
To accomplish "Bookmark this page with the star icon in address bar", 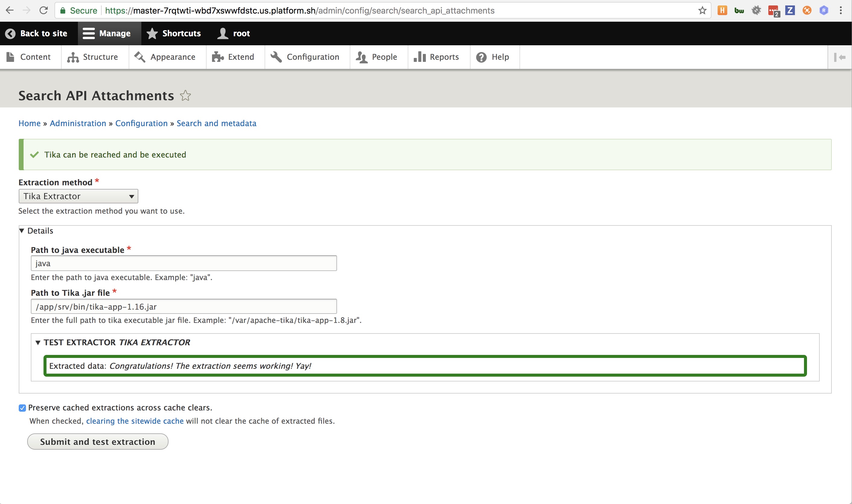I will click(702, 11).
